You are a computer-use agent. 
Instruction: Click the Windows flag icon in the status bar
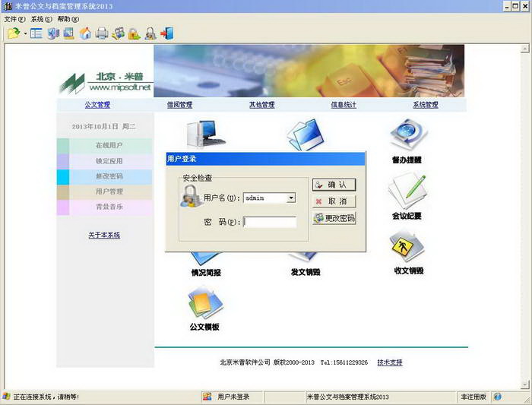click(6, 397)
